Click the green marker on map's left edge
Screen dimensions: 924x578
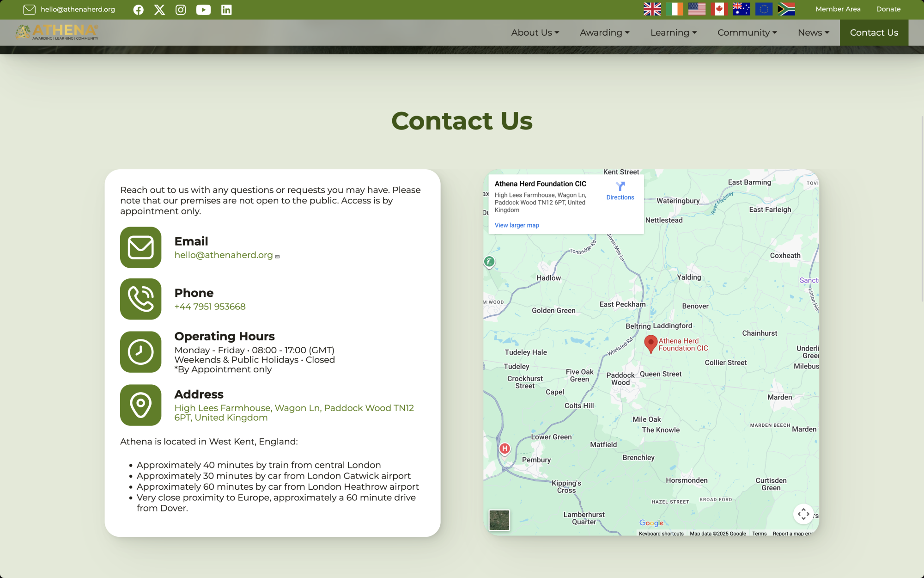click(x=489, y=262)
